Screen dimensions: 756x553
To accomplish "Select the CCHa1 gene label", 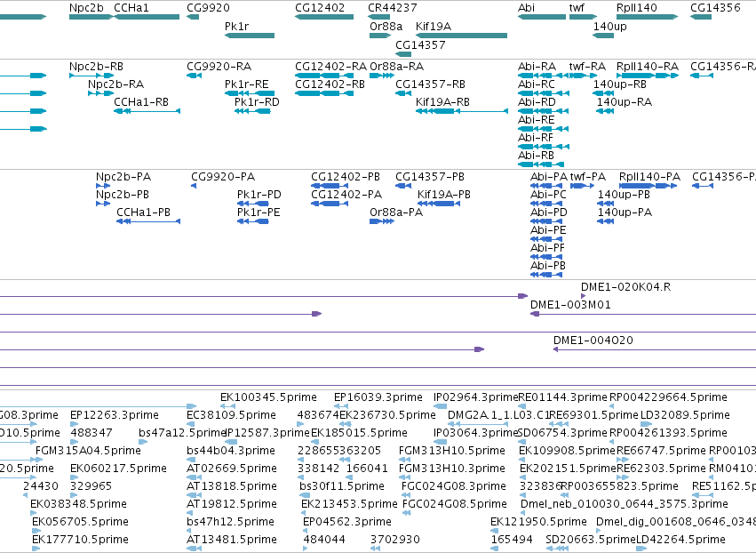I will [131, 8].
